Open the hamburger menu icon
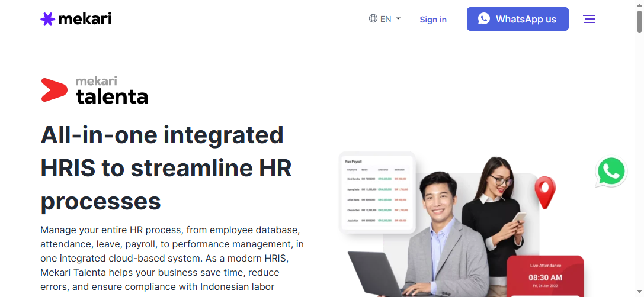Screen dimensions: 644x297 click(x=589, y=19)
